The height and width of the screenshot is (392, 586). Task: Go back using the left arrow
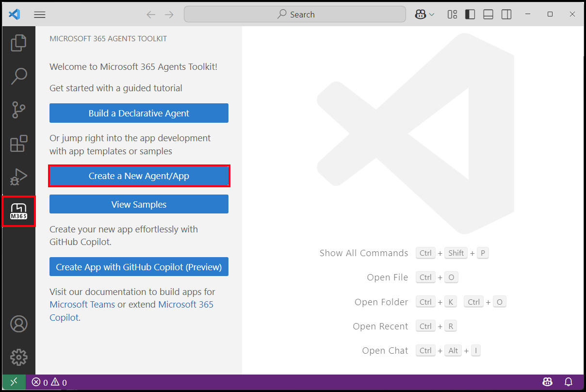point(151,15)
